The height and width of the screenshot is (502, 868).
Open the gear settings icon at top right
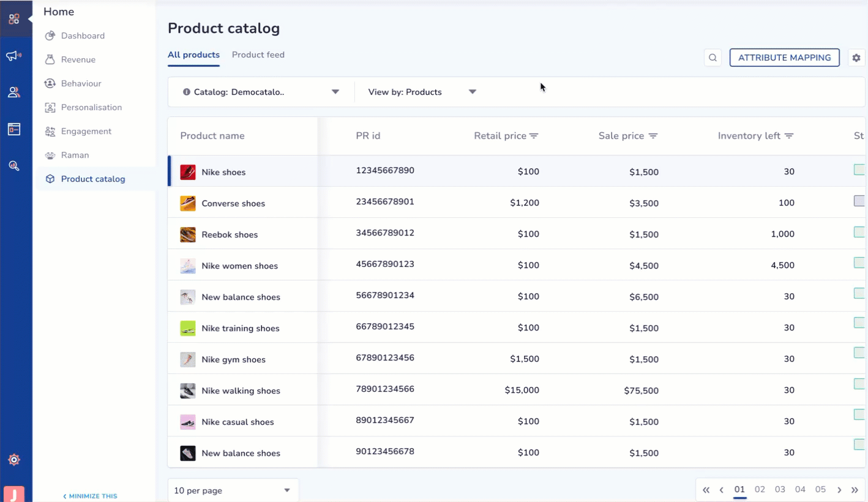point(856,58)
